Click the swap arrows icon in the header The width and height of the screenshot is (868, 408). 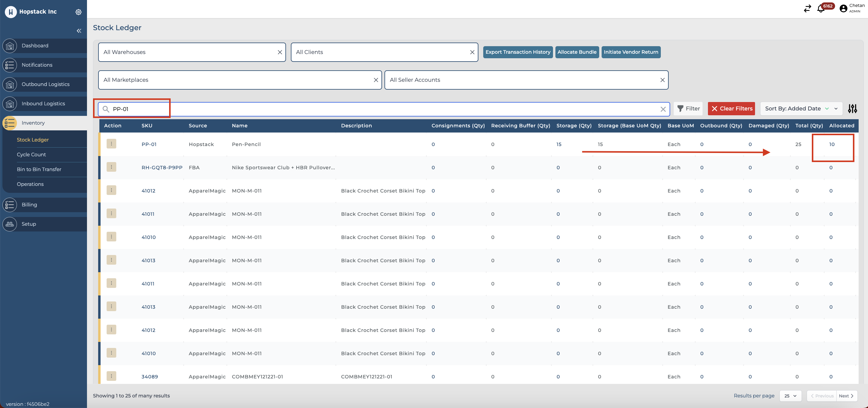(x=807, y=9)
